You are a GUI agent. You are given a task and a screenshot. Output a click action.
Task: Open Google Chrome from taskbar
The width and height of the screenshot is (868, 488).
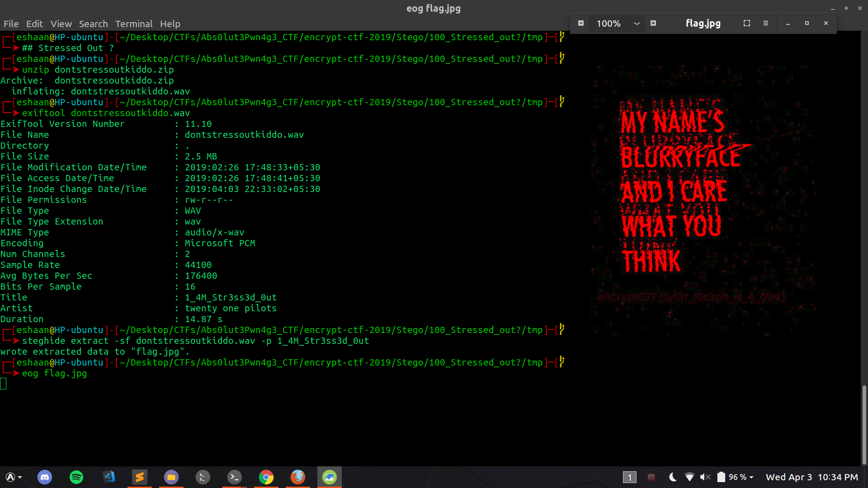(266, 477)
